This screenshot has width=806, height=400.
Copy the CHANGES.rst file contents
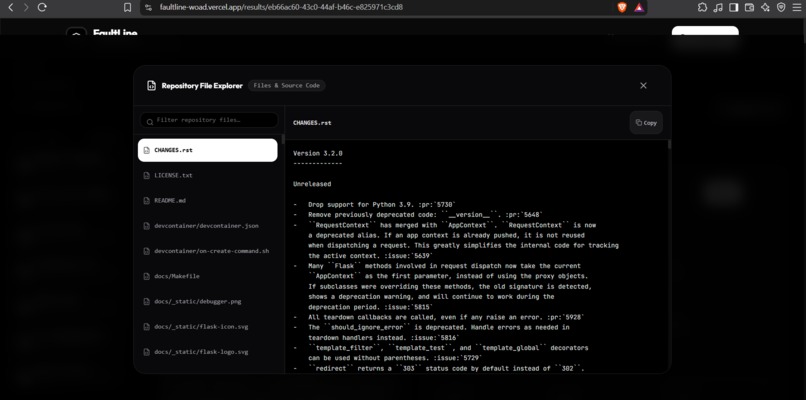(646, 123)
